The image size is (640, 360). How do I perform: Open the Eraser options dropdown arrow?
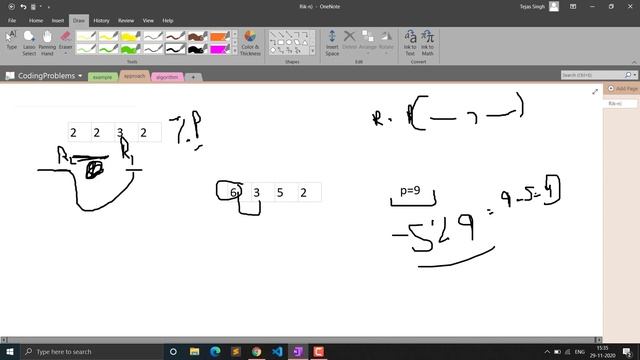[x=65, y=53]
